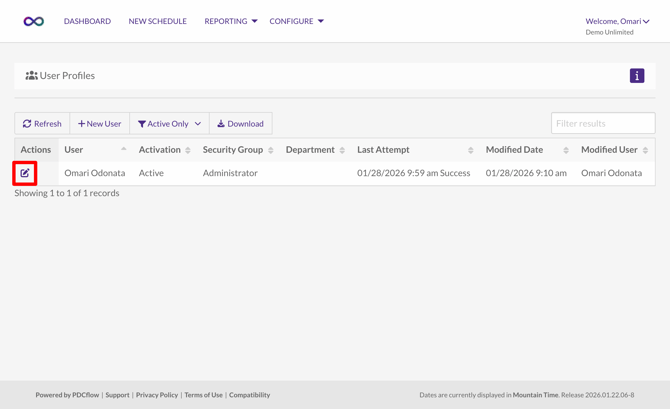This screenshot has height=409, width=670.
Task: Click Omari Odonata in Modified User column
Action: click(611, 173)
